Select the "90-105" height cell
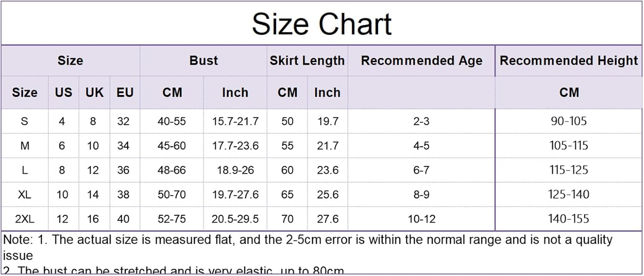 (x=569, y=121)
